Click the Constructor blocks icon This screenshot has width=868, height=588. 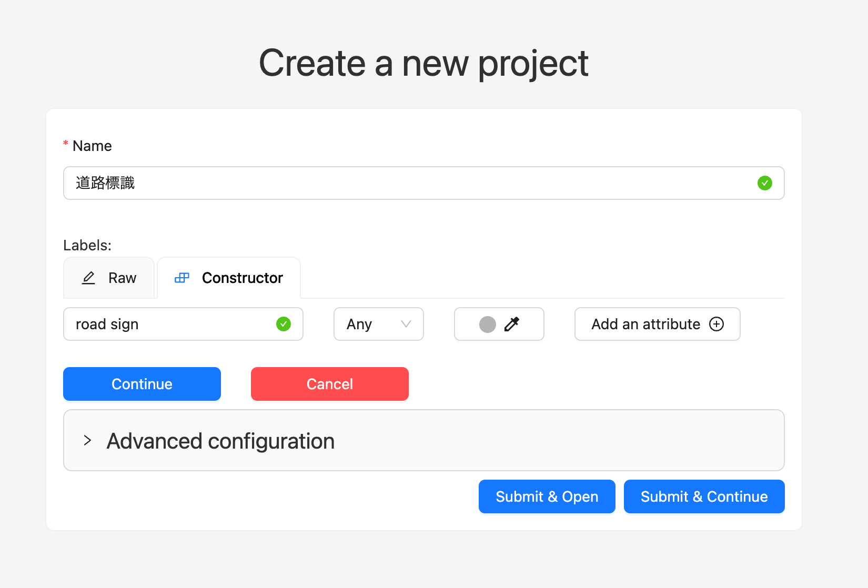point(182,278)
